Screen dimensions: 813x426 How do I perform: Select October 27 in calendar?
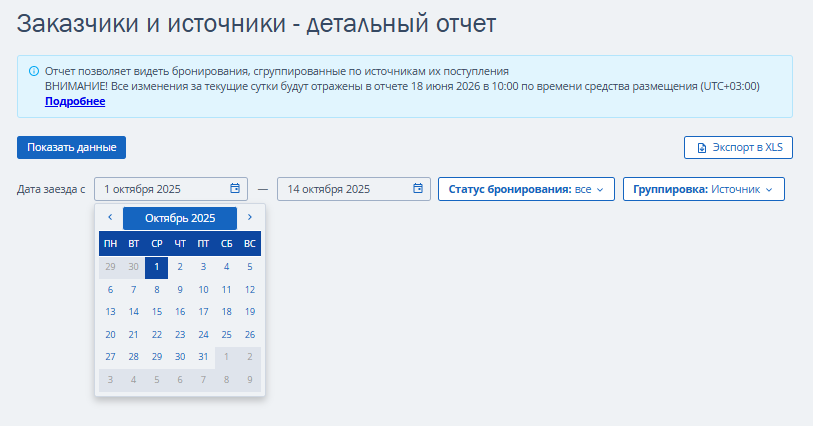point(110,357)
